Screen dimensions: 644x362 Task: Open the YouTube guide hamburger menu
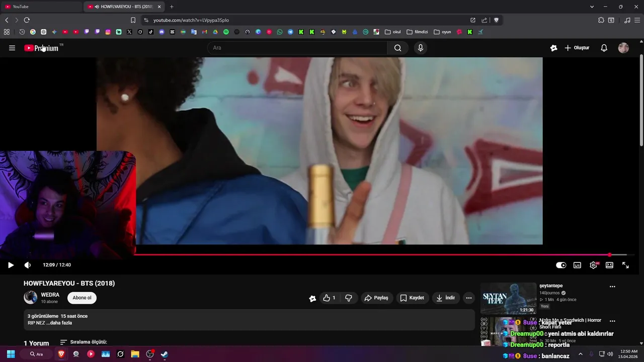[12, 48]
